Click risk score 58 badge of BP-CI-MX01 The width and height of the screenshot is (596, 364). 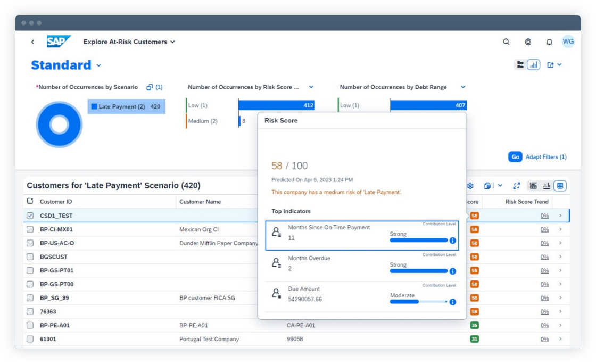474,229
